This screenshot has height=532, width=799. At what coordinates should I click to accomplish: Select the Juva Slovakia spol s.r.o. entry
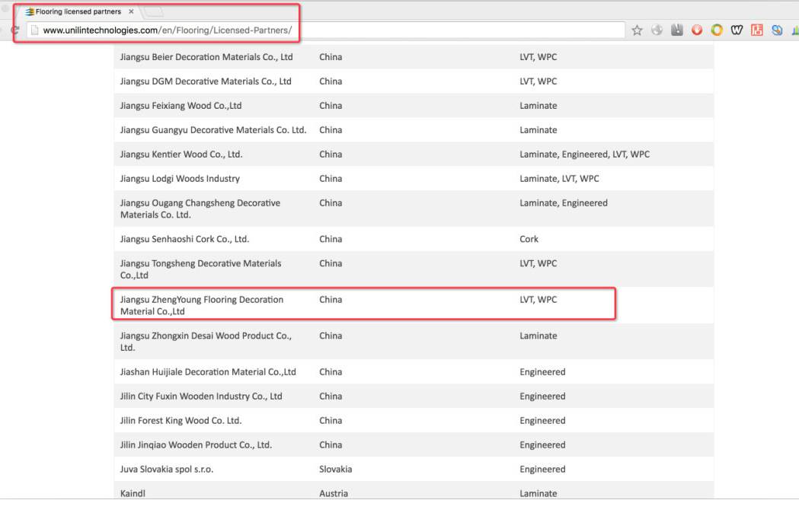point(167,470)
